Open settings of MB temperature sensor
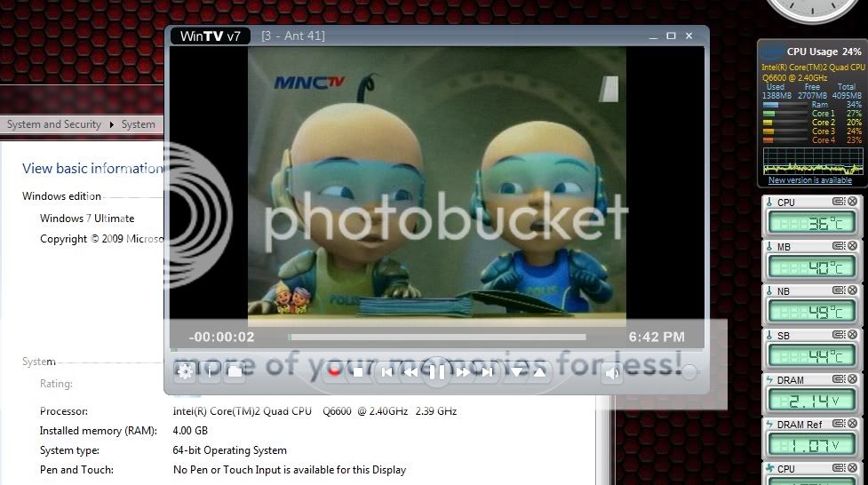Viewport: 868px width, 485px height. (839, 246)
